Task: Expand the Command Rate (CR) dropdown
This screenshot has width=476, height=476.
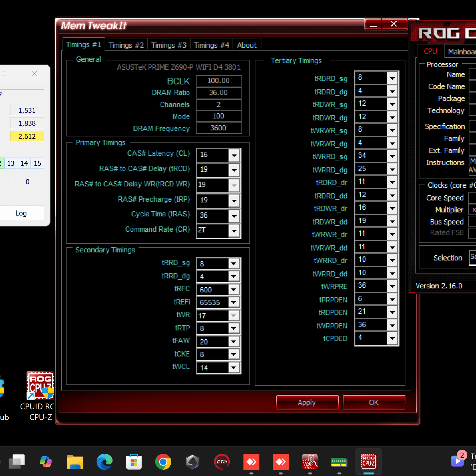Action: [x=234, y=231]
